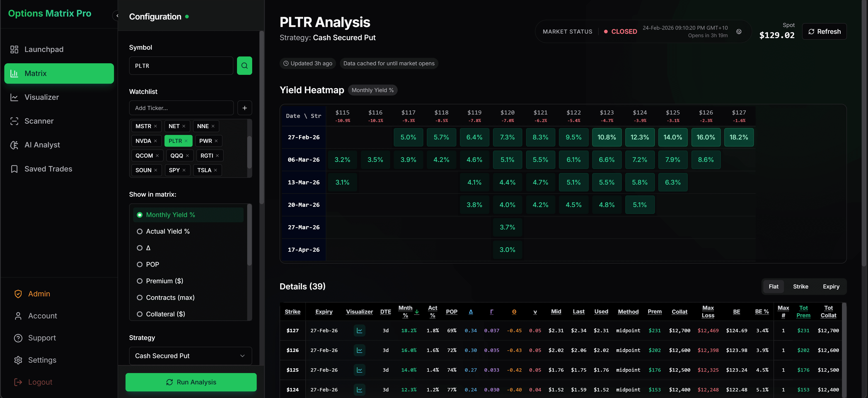Switch details view to Flat
This screenshot has width=868, height=398.
pyautogui.click(x=774, y=286)
